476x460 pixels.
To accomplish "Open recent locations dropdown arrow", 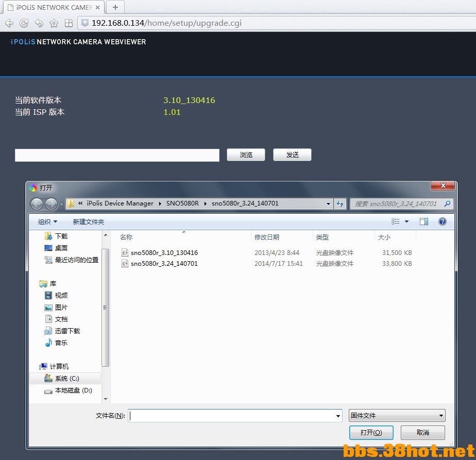I will (62, 205).
